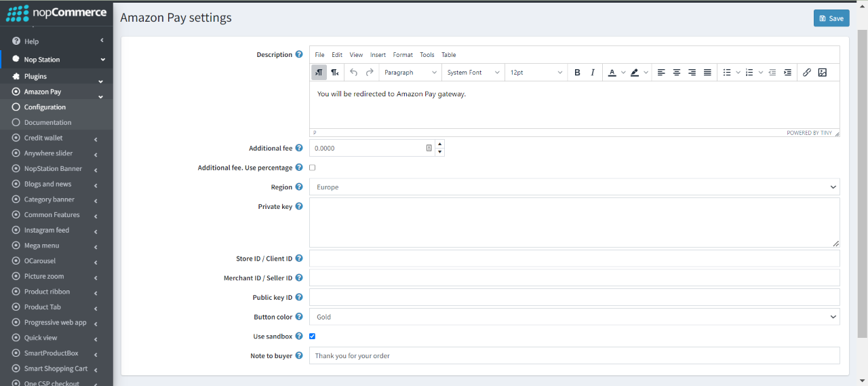Show help tooltip for Region
Screen dimensions: 868x386
pyautogui.click(x=299, y=187)
